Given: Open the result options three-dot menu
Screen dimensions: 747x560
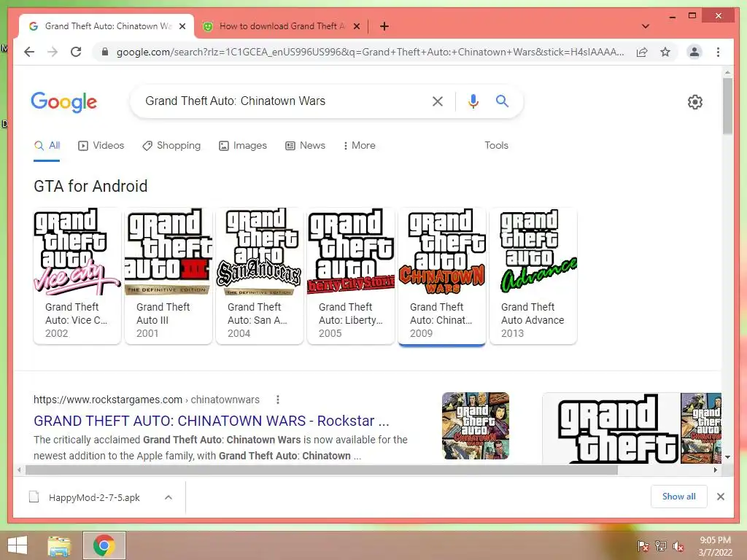Looking at the screenshot, I should tap(278, 400).
